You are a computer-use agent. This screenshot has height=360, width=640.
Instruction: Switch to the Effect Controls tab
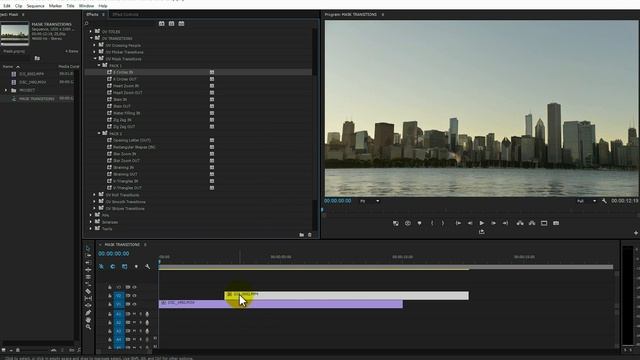coord(125,14)
